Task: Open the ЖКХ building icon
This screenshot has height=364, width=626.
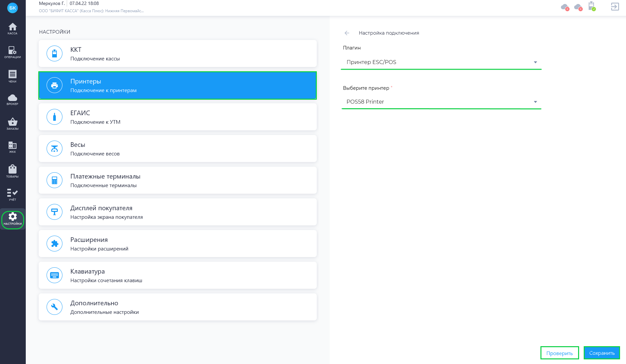Action: (13, 147)
